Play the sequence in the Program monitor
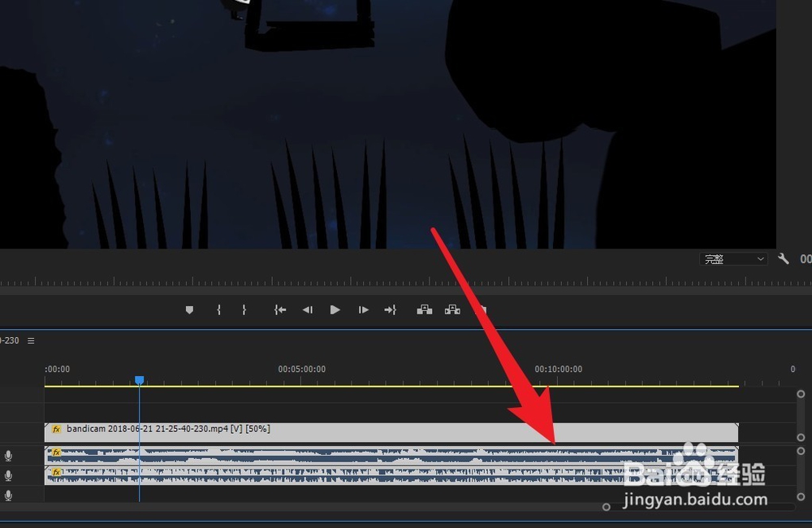 [x=335, y=309]
